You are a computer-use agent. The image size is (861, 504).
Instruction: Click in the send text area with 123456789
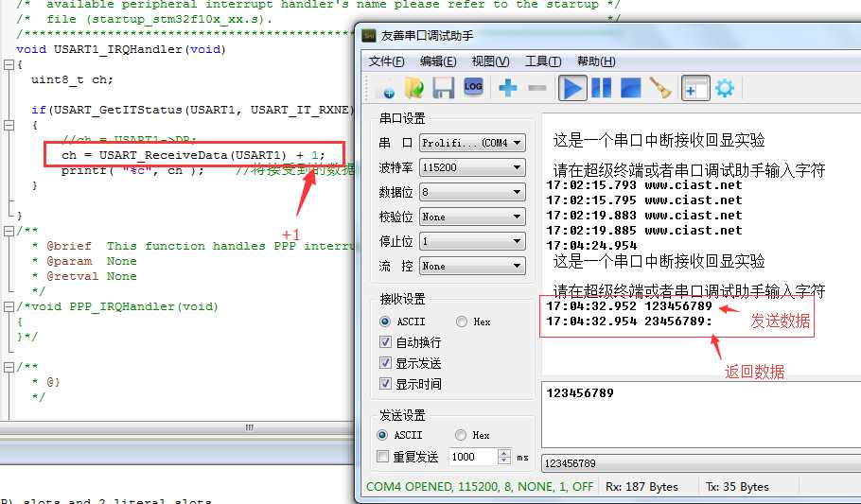coord(701,414)
